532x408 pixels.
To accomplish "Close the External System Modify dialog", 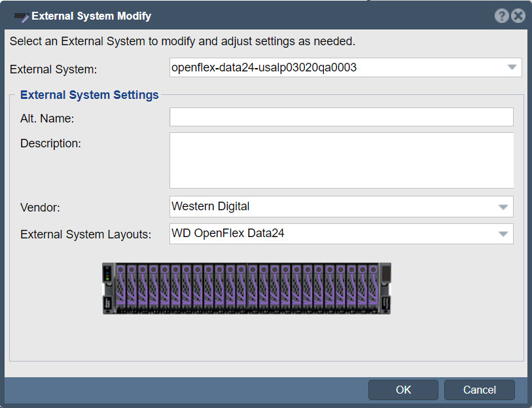I will [x=518, y=16].
